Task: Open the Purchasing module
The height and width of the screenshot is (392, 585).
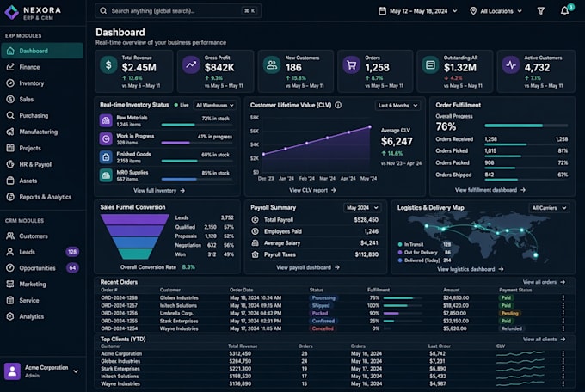Action: click(x=42, y=116)
